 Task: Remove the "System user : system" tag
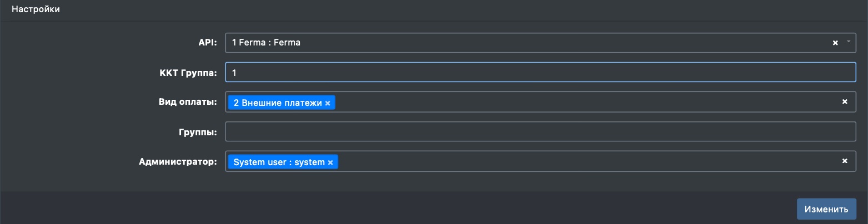click(x=330, y=162)
